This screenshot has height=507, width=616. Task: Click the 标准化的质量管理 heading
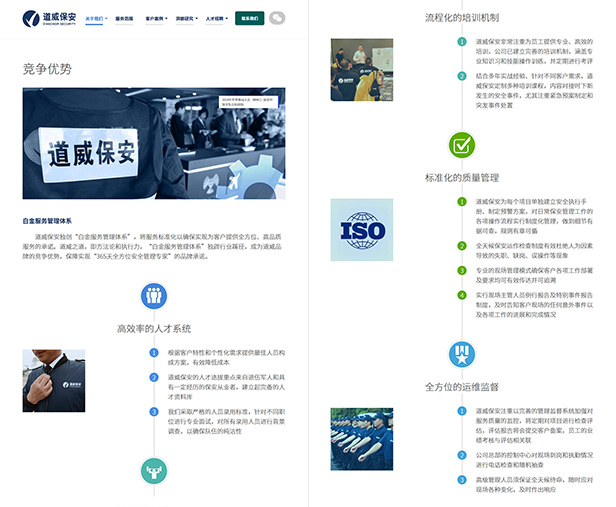(x=462, y=178)
